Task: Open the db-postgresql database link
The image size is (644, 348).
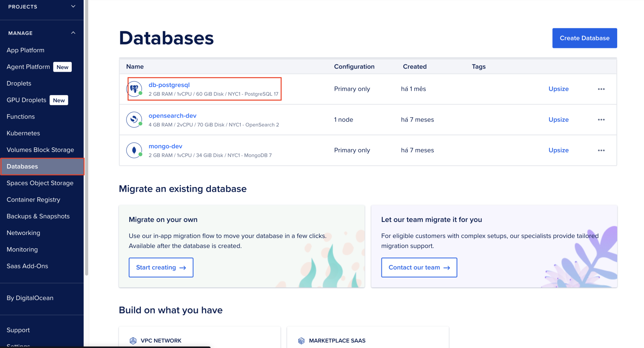Action: tap(169, 85)
